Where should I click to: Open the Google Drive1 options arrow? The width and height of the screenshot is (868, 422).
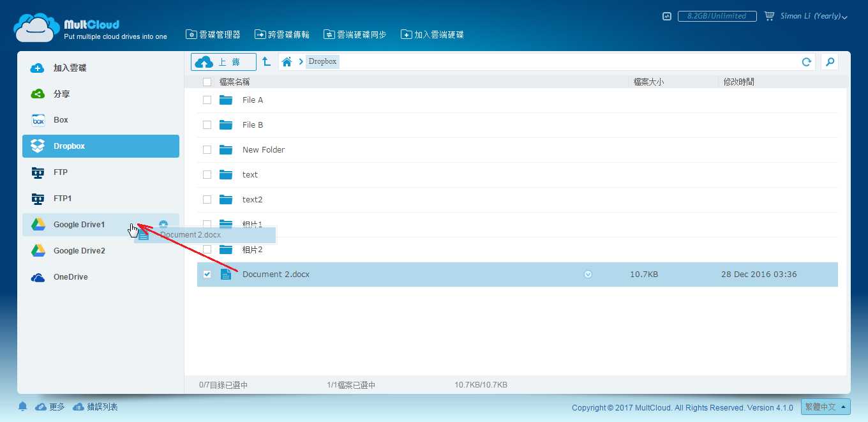[163, 224]
